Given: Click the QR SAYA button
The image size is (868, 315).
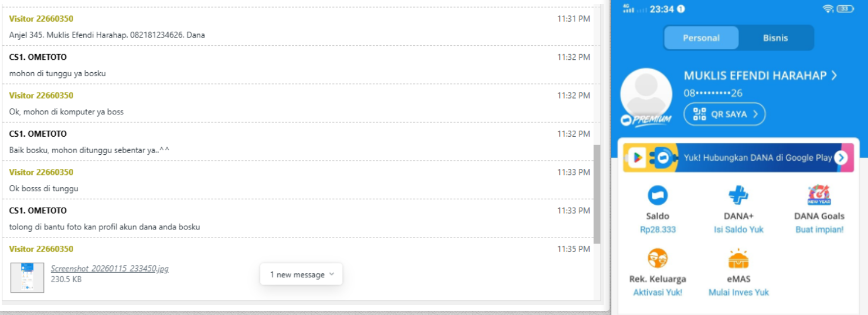Looking at the screenshot, I should 724,114.
